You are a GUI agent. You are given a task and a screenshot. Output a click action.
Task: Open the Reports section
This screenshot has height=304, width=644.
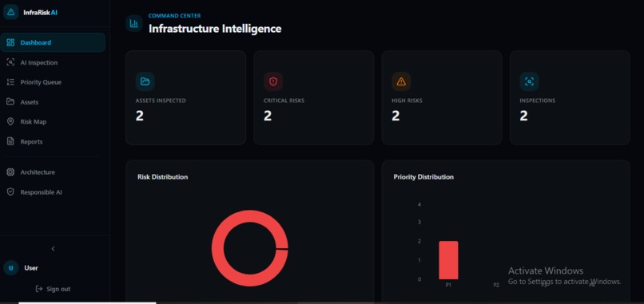(53, 141)
